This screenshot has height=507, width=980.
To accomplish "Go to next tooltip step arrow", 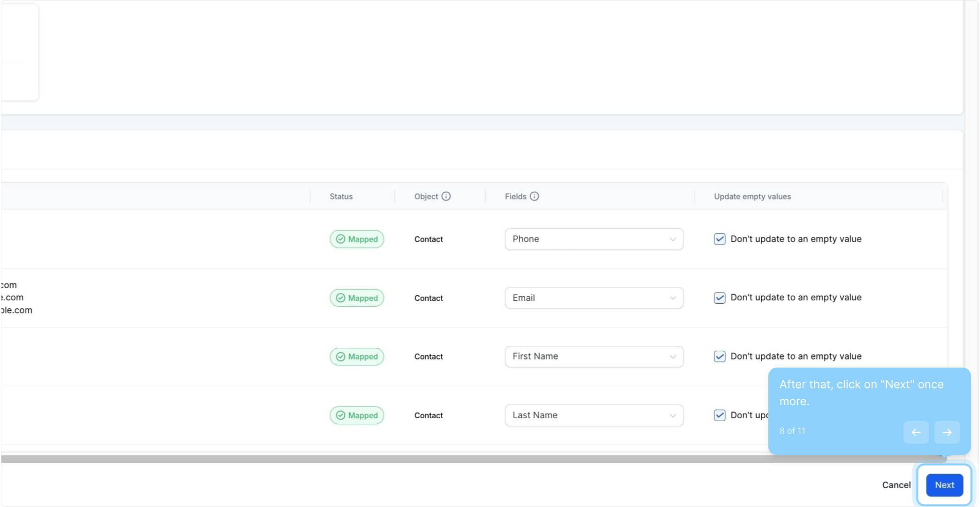I will click(947, 432).
